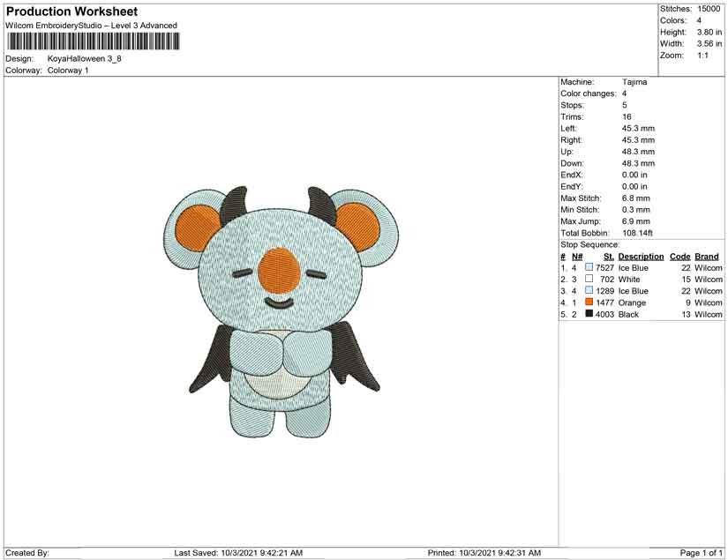Screen dimensions: 728x560
Task: Click the Code column header
Action: [x=679, y=257]
